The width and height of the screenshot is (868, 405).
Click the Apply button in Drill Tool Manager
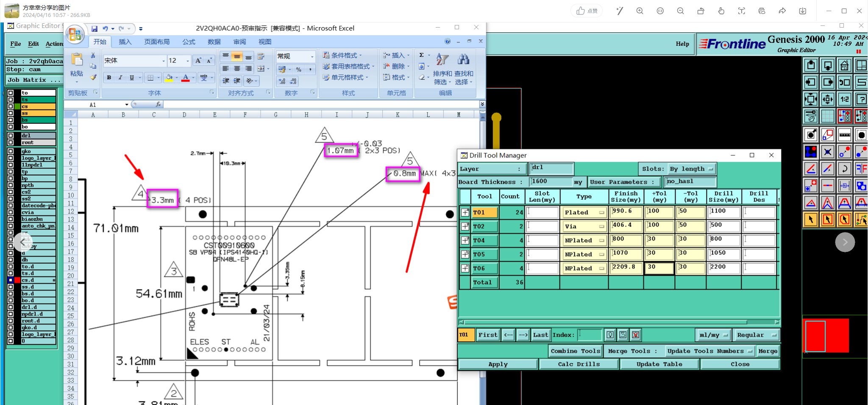[x=498, y=364]
